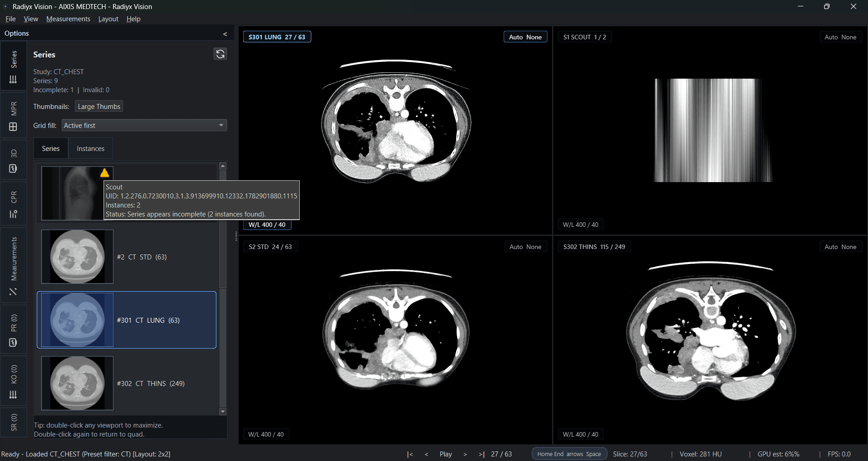Image resolution: width=868 pixels, height=461 pixels.
Task: Open the 3D sidebar panel
Action: point(14,160)
